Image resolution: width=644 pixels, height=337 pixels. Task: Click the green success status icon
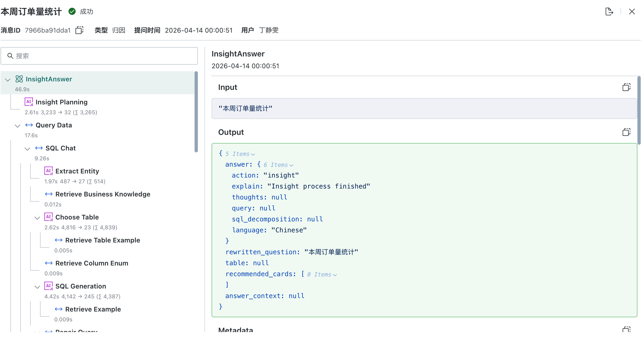72,11
